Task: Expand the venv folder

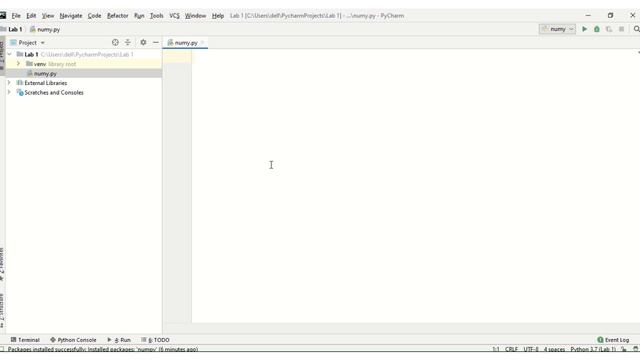Action: click(18, 64)
